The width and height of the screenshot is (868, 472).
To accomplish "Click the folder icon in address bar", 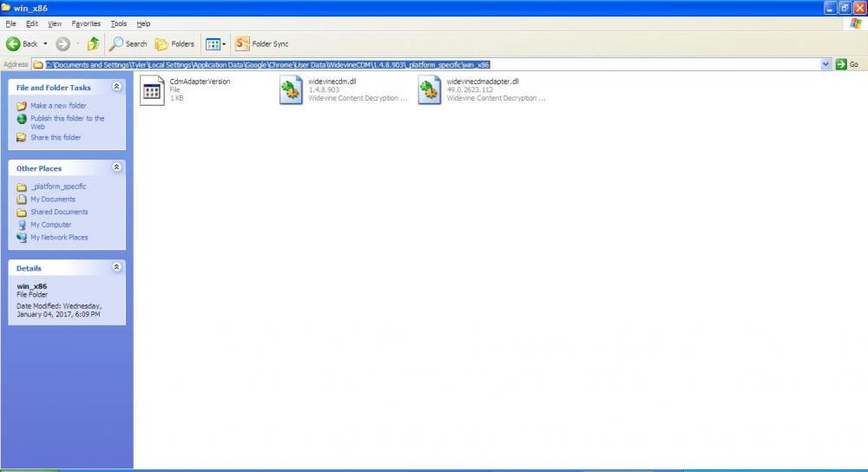I will click(x=38, y=64).
